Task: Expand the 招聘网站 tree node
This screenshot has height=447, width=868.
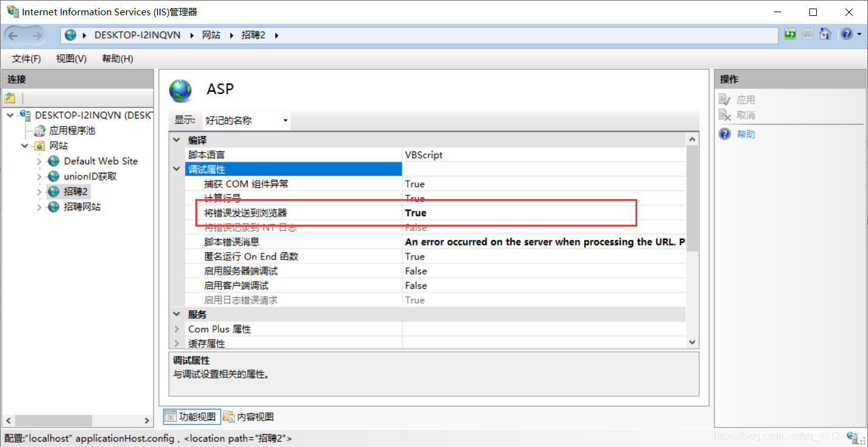Action: tap(38, 206)
